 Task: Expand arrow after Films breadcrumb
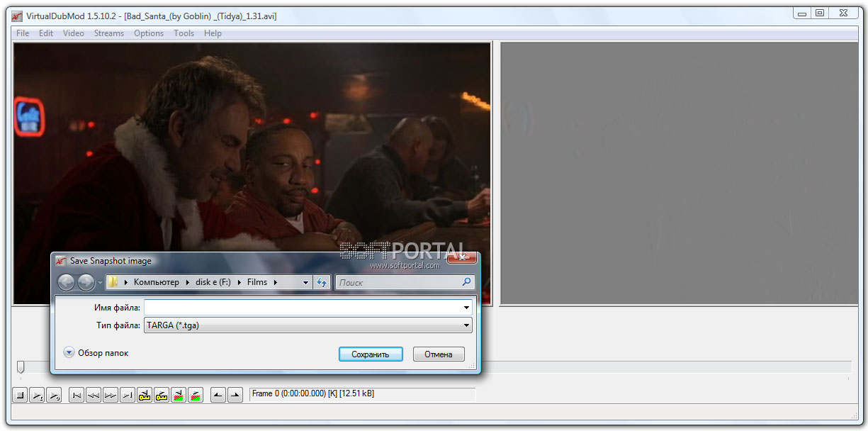pos(275,282)
